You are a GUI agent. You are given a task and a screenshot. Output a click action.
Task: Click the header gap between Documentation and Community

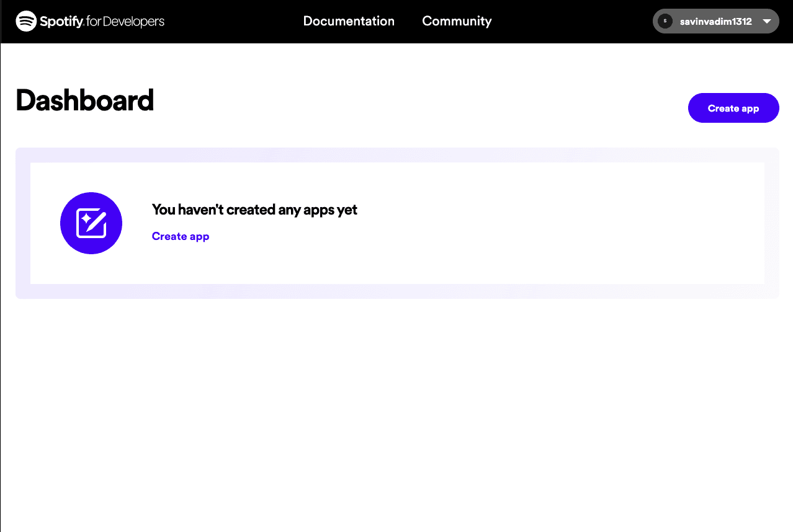point(408,21)
